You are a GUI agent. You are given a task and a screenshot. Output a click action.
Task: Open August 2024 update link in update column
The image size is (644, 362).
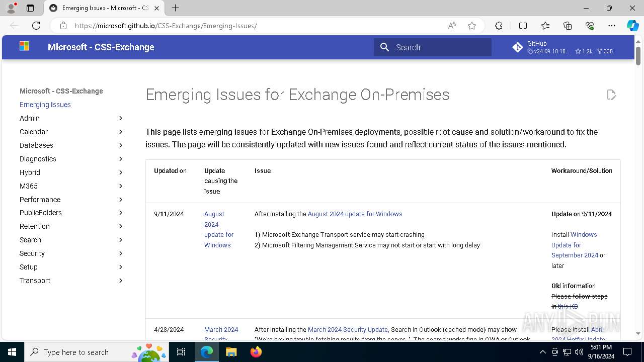point(219,229)
